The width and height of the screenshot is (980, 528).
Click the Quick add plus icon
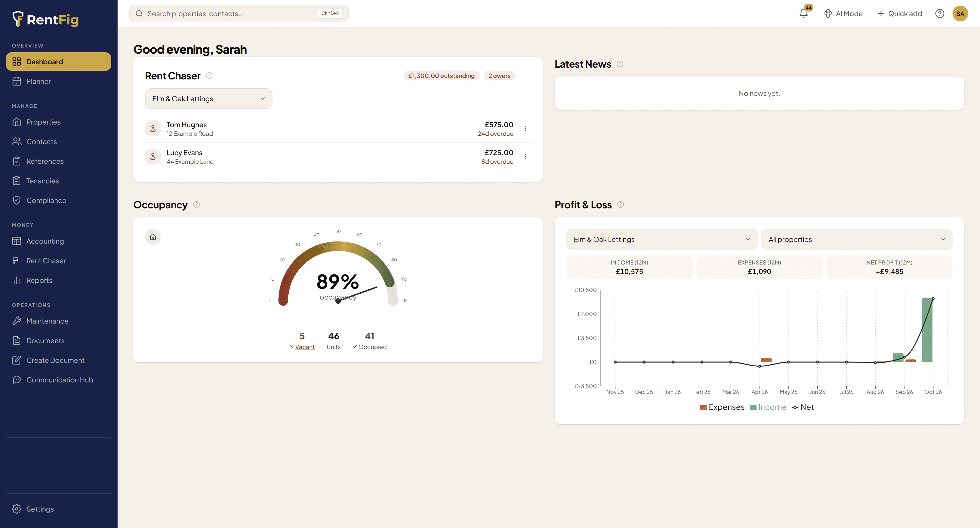[881, 14]
